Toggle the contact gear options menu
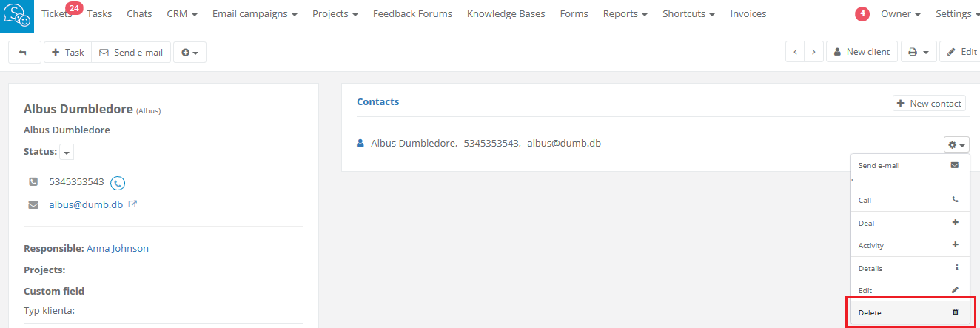 tap(956, 145)
